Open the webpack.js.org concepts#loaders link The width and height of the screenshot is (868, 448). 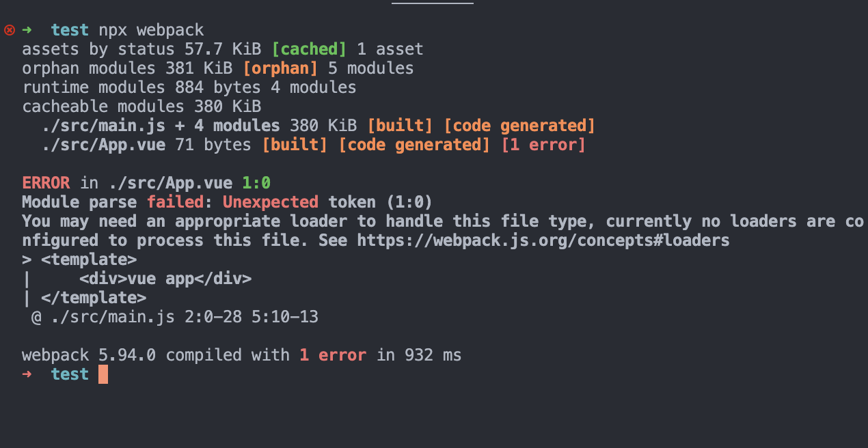[x=543, y=240]
